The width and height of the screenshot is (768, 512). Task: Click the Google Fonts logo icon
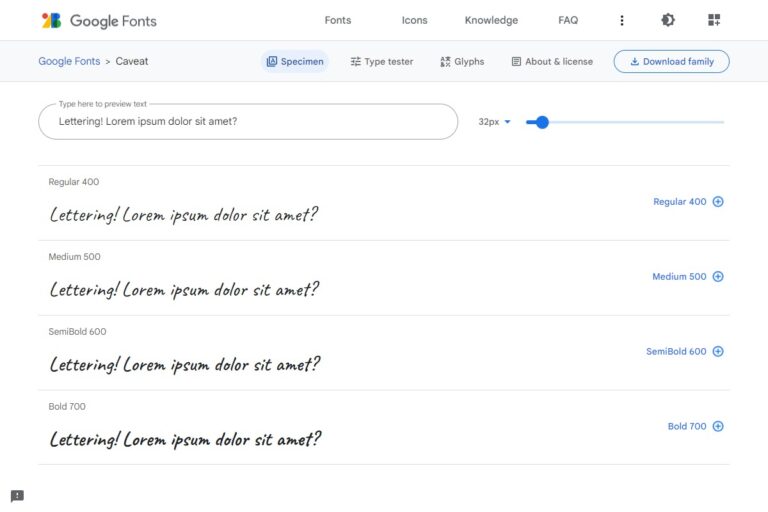[x=51, y=20]
